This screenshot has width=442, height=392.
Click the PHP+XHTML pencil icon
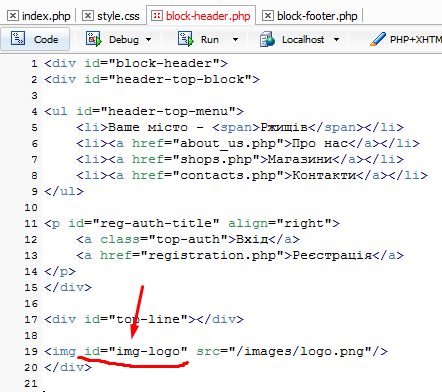378,39
